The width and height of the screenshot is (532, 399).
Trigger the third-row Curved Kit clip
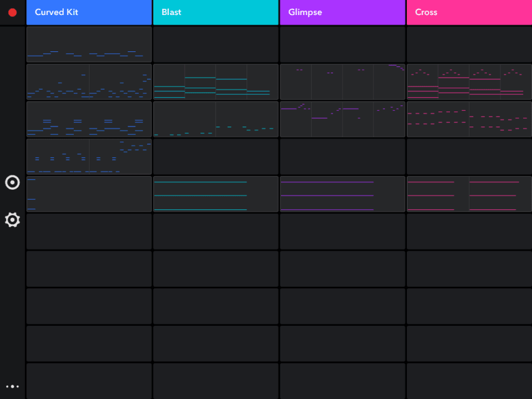[x=89, y=119]
